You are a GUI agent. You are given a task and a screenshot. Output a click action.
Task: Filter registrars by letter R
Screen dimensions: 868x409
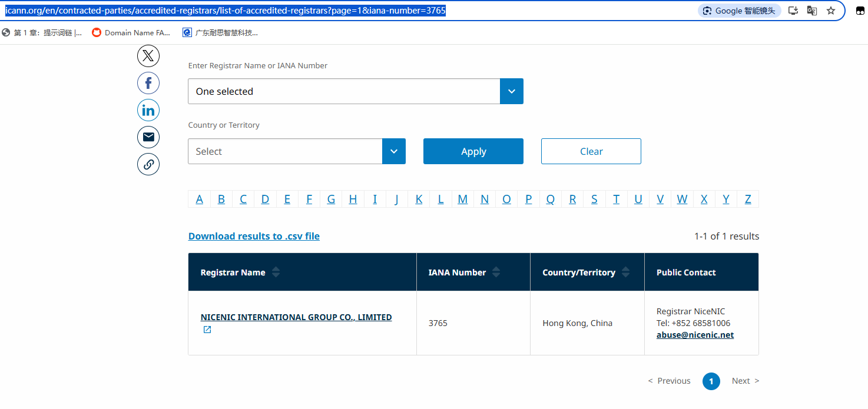tap(572, 199)
